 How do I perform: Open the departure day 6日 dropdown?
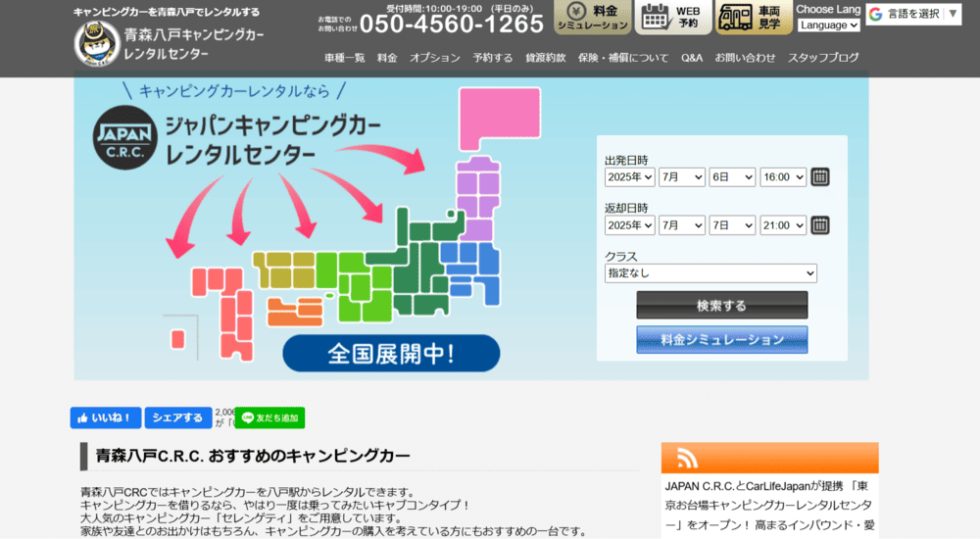pos(732,177)
